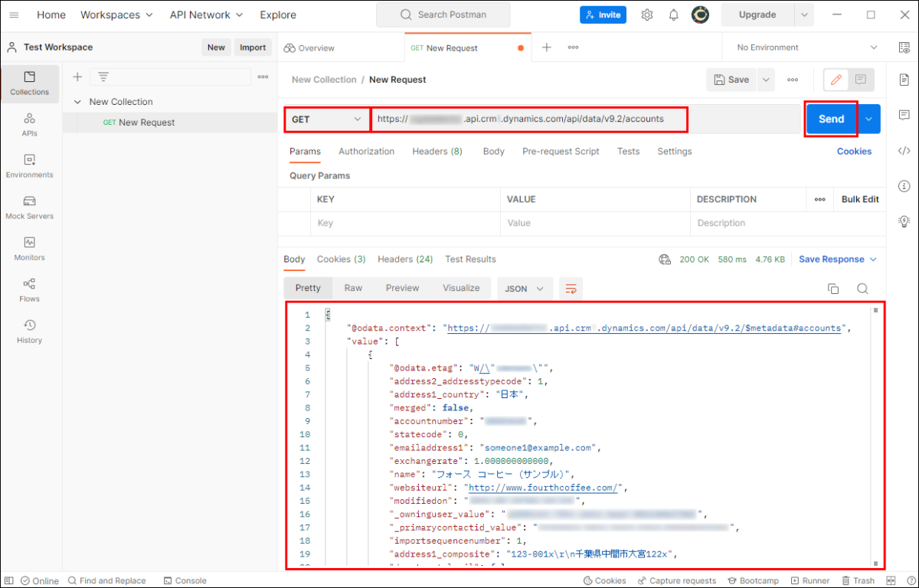Switch response view to Raw
919x588 pixels.
pyautogui.click(x=353, y=289)
